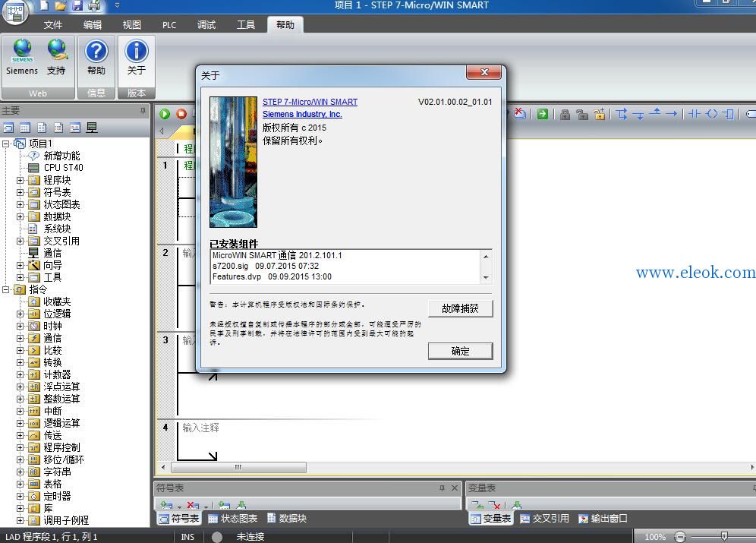Image resolution: width=756 pixels, height=543 pixels.
Task: Switch to the 输出窗口 bottom tab
Action: [x=603, y=519]
